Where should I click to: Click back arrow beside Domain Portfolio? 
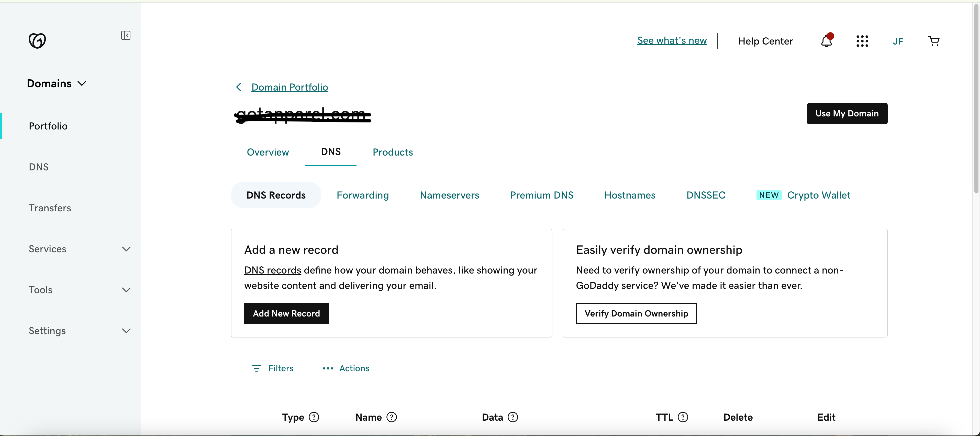coord(239,87)
